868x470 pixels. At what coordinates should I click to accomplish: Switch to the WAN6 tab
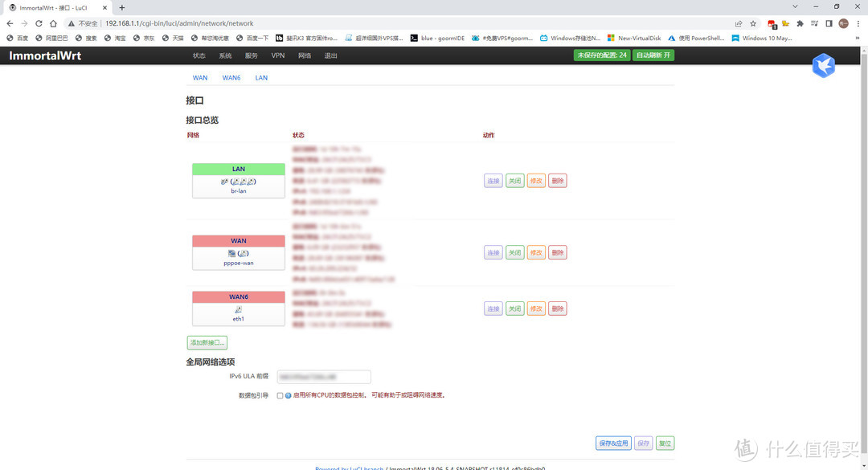pos(231,78)
